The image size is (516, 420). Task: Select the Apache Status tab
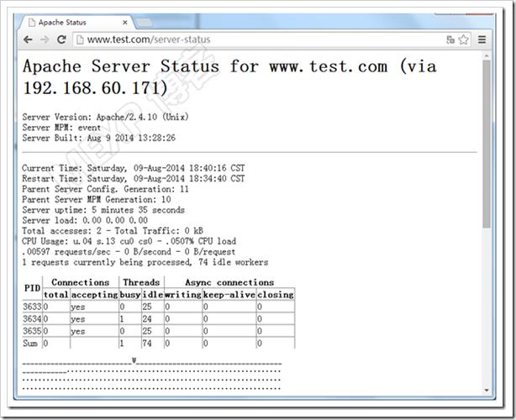(x=76, y=23)
